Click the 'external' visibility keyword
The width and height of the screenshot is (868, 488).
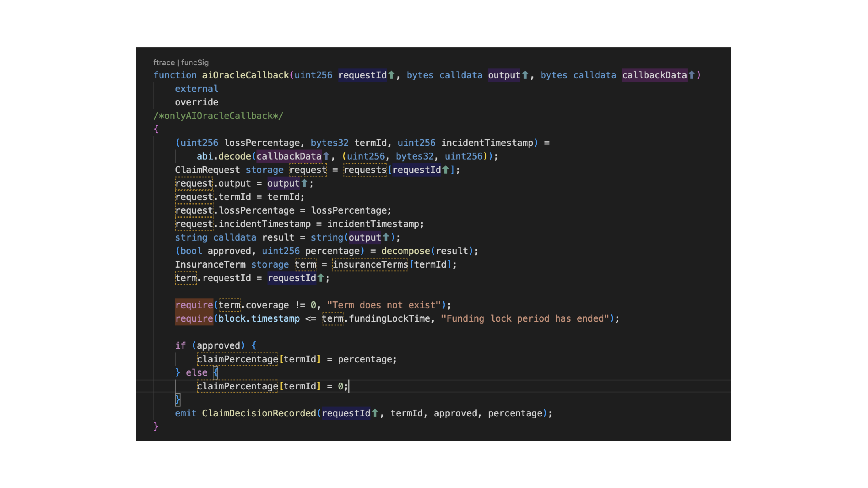[x=196, y=89]
